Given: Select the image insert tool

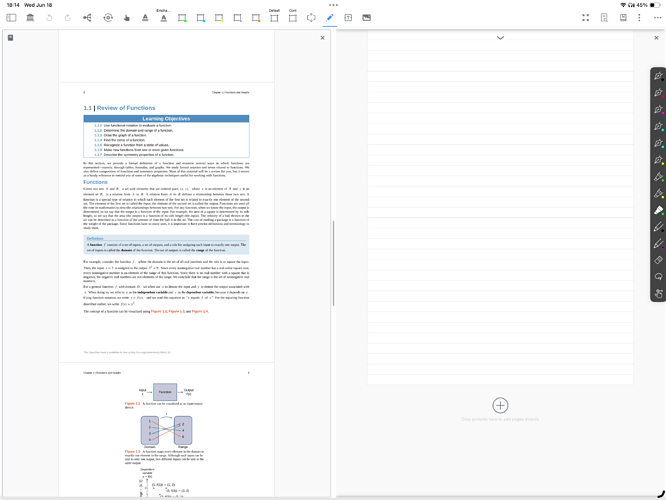Looking at the screenshot, I should pos(367,18).
